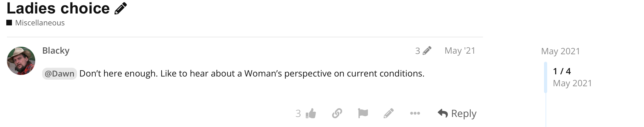Edit the topic title with pencil icon
The image size is (644, 127).
[120, 8]
